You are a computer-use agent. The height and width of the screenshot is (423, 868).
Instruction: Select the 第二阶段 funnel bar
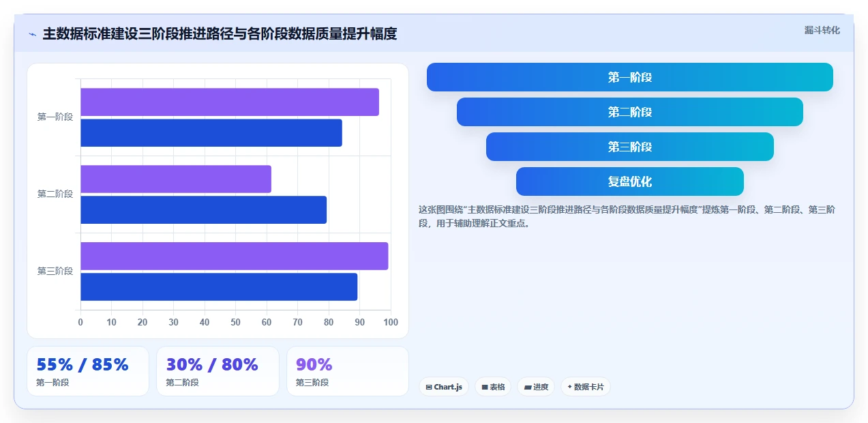630,112
